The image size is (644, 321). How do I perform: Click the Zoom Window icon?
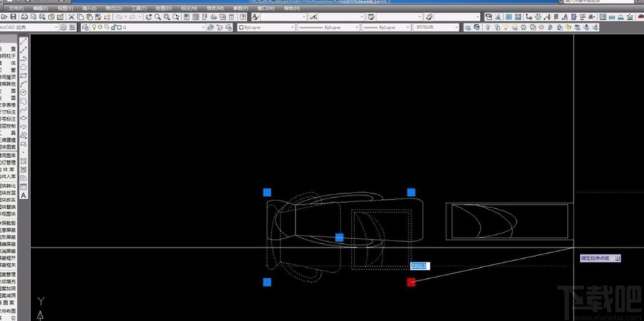[167, 17]
